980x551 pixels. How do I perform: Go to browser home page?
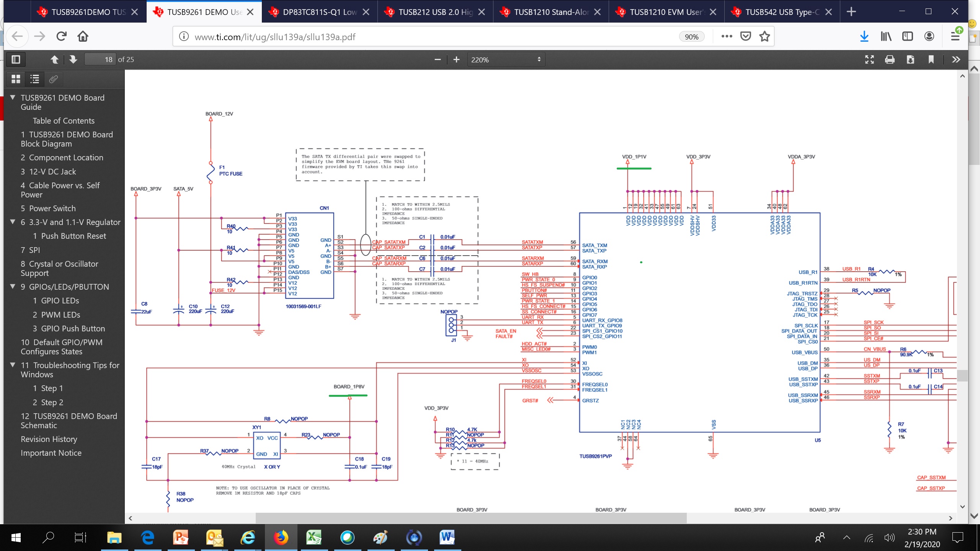pos(83,37)
